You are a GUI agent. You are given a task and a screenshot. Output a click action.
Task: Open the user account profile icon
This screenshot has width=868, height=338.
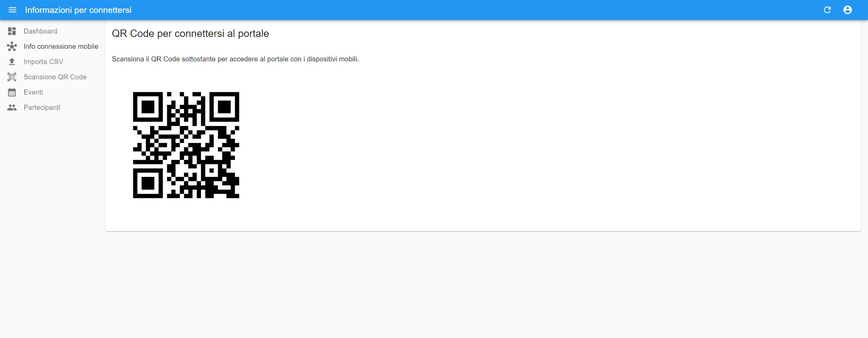coord(848,10)
